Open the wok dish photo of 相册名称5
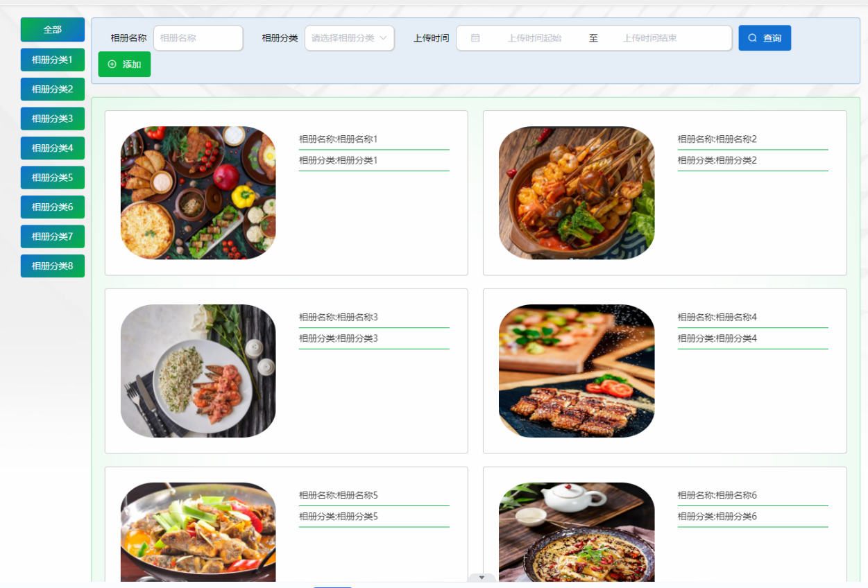The width and height of the screenshot is (868, 588). tap(198, 532)
